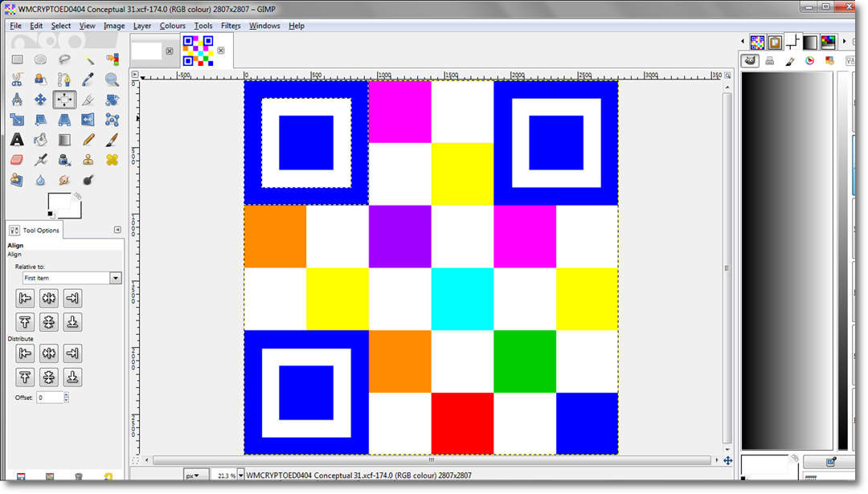Open the px unit dropdown
The width and height of the screenshot is (868, 494).
[x=196, y=476]
